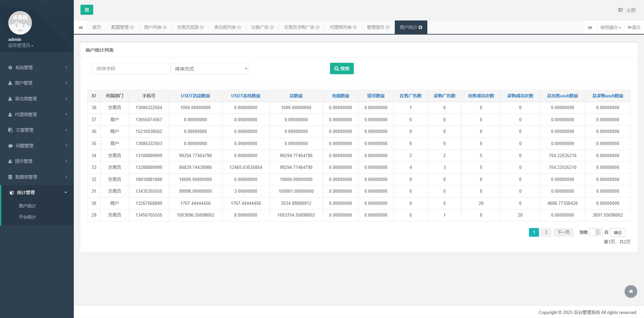The height and width of the screenshot is (318, 644).
Task: Click the admin avatar image
Action: tap(20, 23)
